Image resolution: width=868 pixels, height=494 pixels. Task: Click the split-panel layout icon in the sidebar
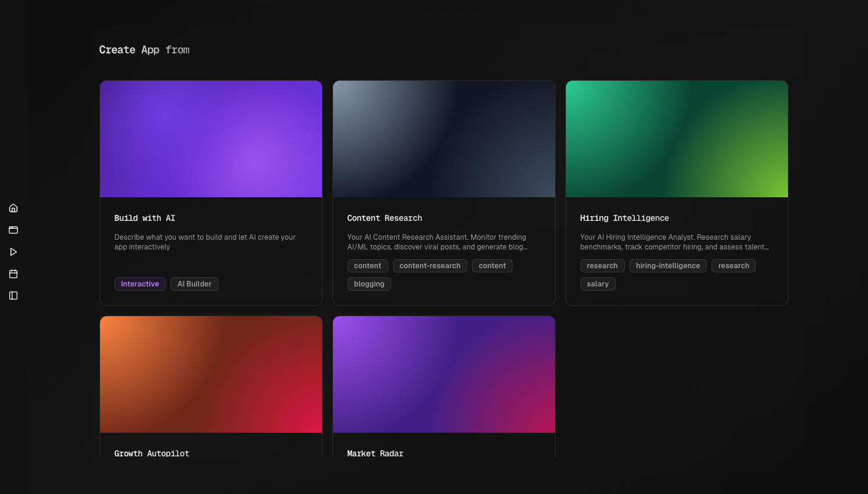pyautogui.click(x=13, y=296)
